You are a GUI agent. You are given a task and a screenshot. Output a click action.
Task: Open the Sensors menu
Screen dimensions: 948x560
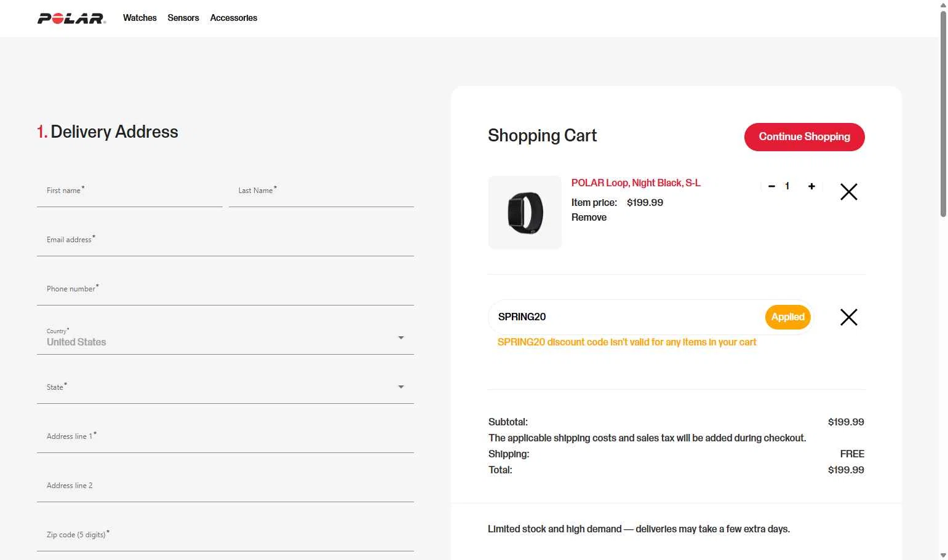(x=183, y=18)
